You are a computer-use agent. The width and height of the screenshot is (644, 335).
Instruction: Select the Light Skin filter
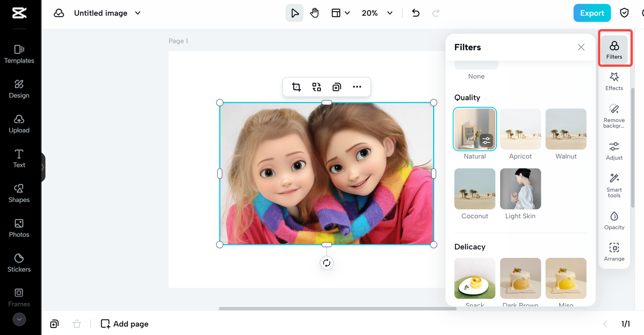point(520,189)
